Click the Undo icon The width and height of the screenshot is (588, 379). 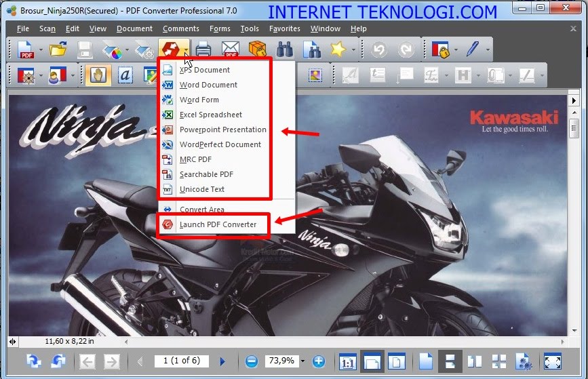379,49
